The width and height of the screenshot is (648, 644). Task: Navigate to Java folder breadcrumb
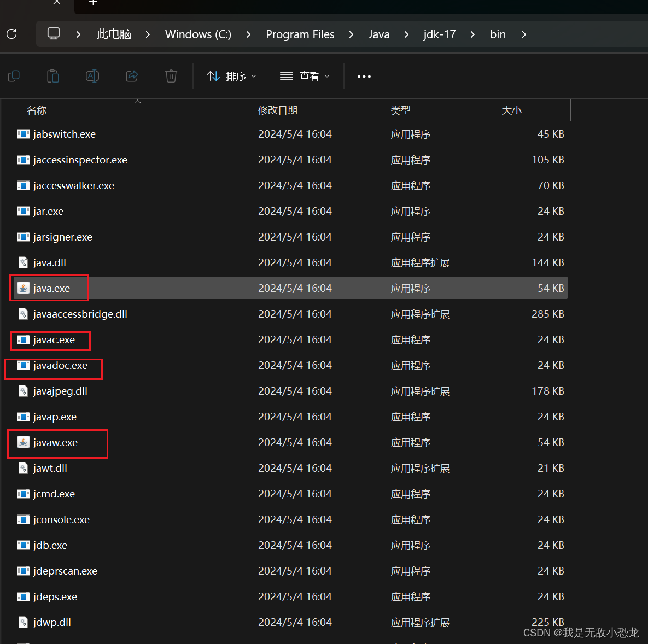tap(379, 34)
